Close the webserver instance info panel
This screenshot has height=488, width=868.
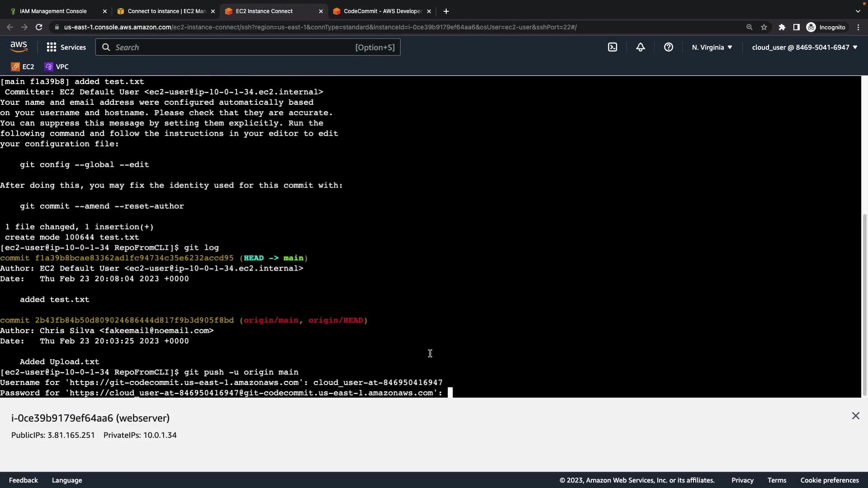855,416
